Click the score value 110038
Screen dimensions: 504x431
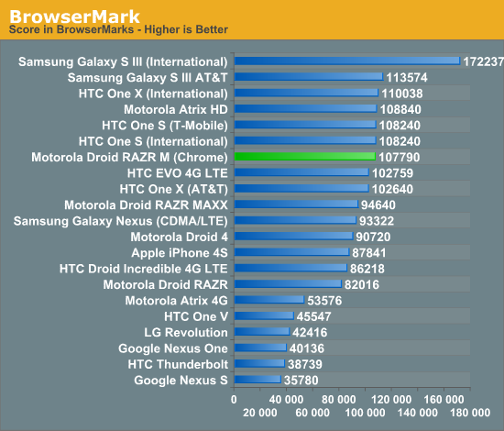[x=401, y=94]
